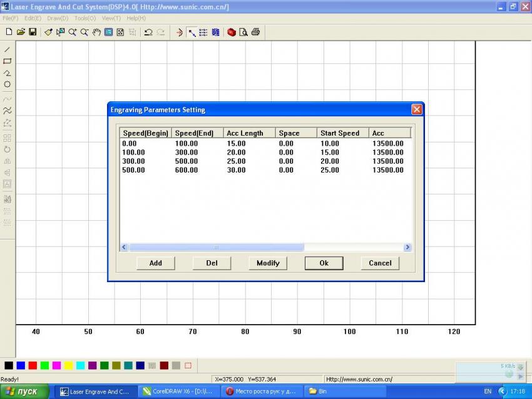Confirm dialog with Ok button
Image resolution: width=532 pixels, height=399 pixels.
click(324, 263)
